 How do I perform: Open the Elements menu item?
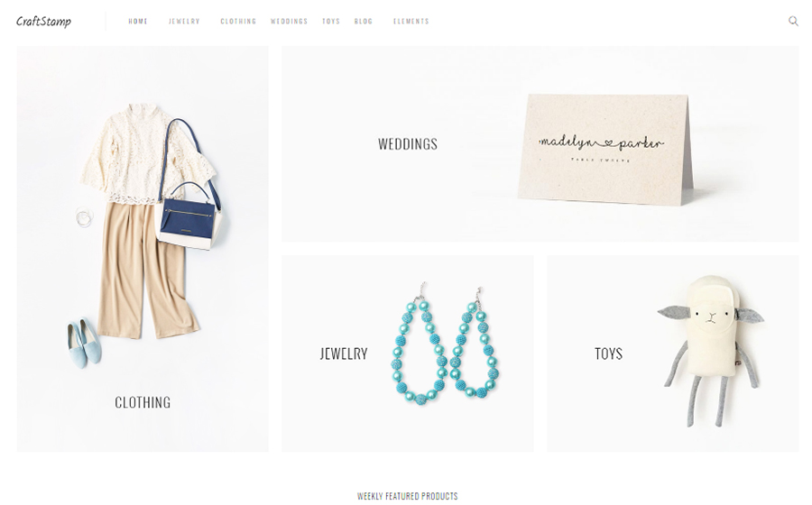(x=411, y=22)
